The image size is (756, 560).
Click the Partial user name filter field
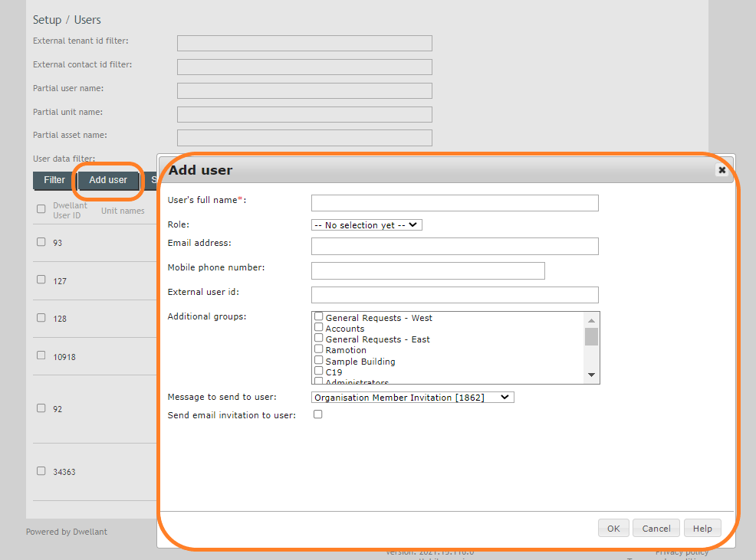point(304,90)
